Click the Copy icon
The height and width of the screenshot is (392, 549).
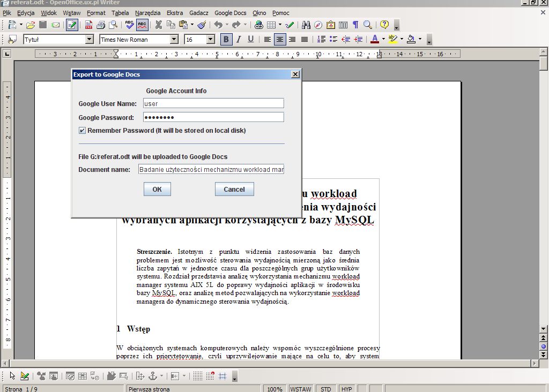coord(171,25)
